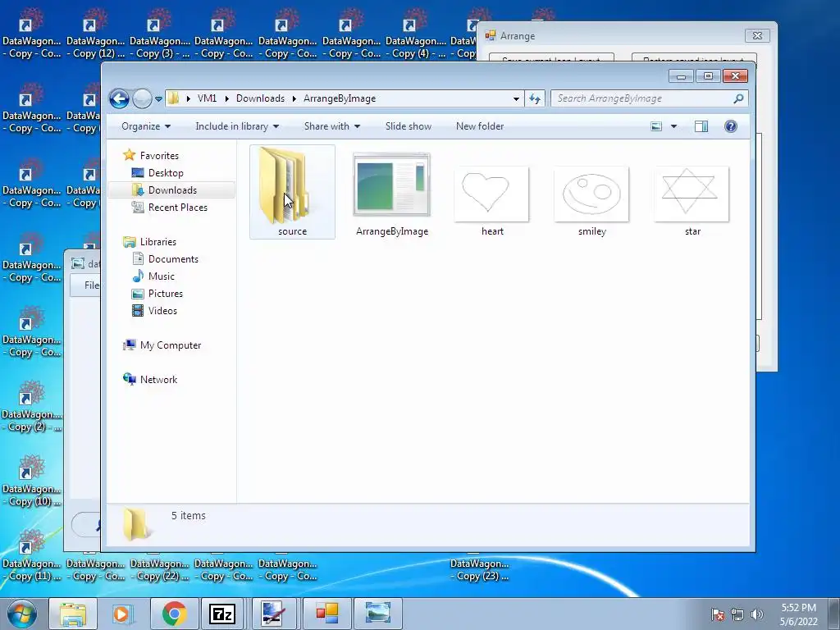Screen dimensions: 840x630
Task: Select the smiley image thumbnail
Action: [591, 194]
